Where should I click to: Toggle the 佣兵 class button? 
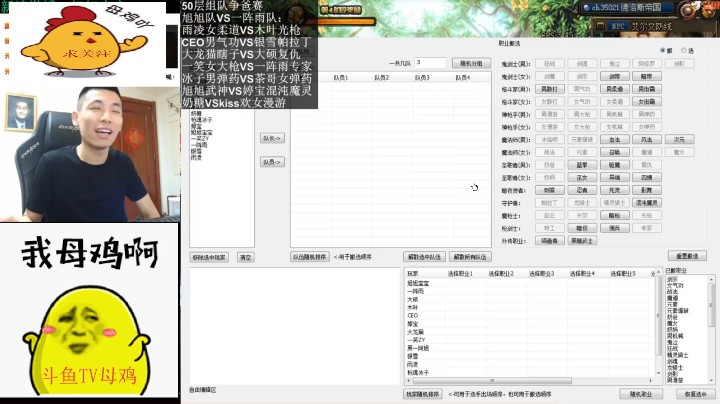pyautogui.click(x=614, y=228)
